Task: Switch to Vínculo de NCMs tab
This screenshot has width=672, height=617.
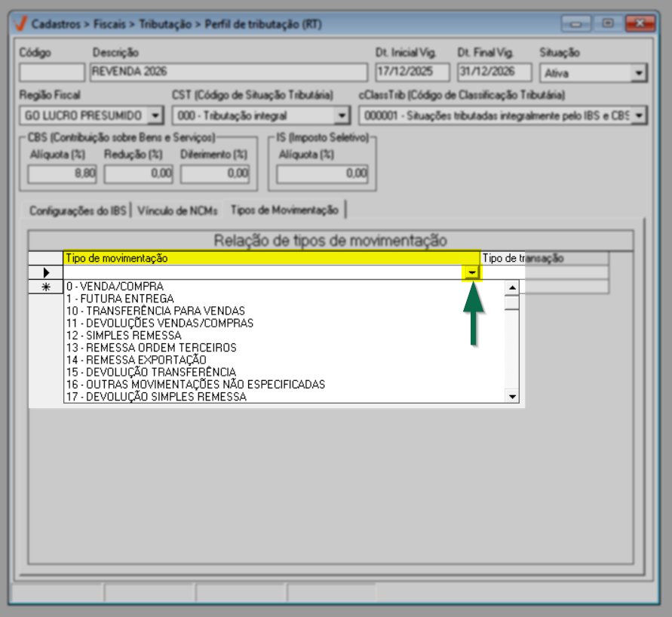Action: pos(177,210)
